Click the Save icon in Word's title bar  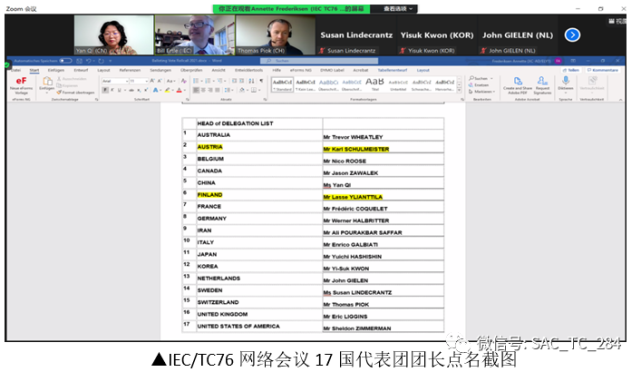tap(79, 61)
